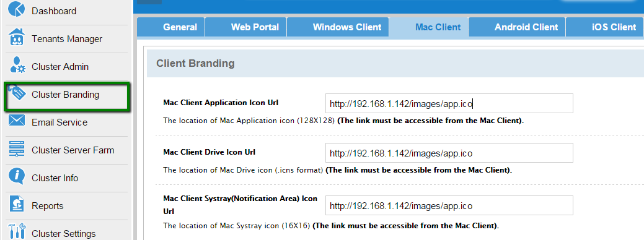Click the Mac Client Application Icon Url field
The image size is (644, 240).
pos(449,103)
